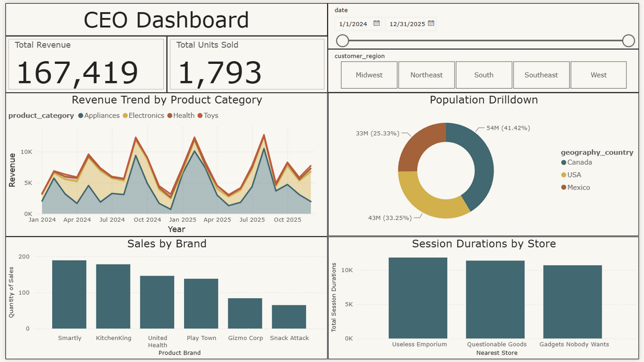Highlight the Mexico legend entry
Viewport: 644px width, 362px height.
pos(576,188)
